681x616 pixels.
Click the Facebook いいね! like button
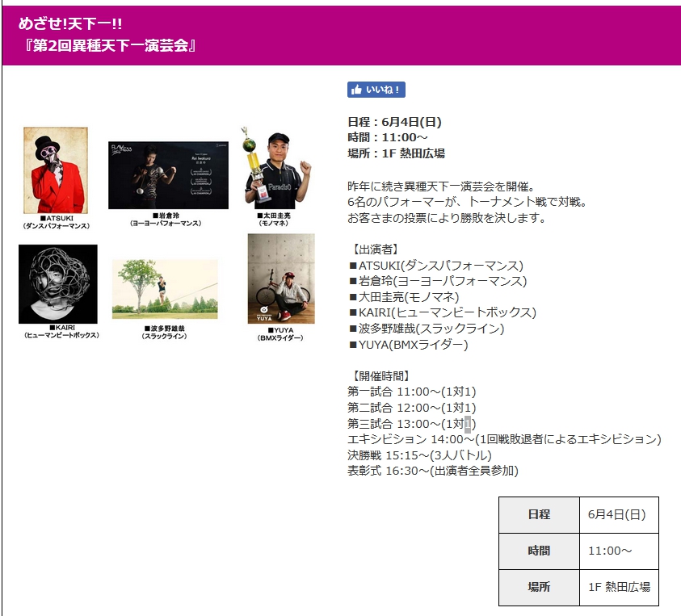coord(376,90)
